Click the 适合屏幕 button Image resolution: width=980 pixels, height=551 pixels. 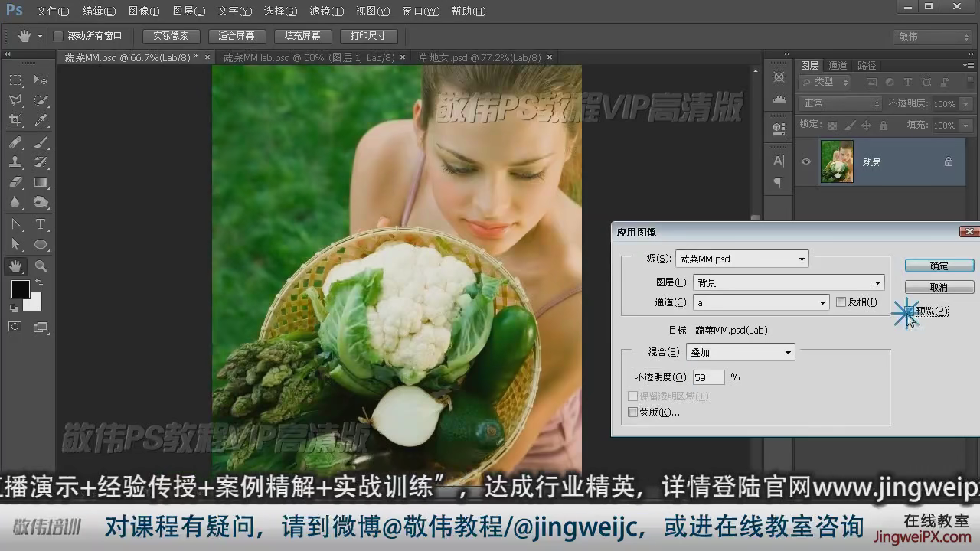click(x=237, y=36)
